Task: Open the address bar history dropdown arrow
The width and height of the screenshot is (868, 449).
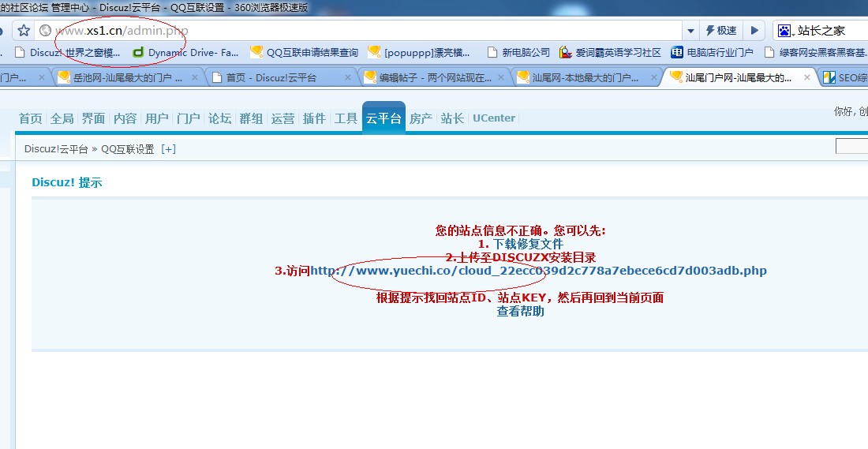Action: [691, 31]
